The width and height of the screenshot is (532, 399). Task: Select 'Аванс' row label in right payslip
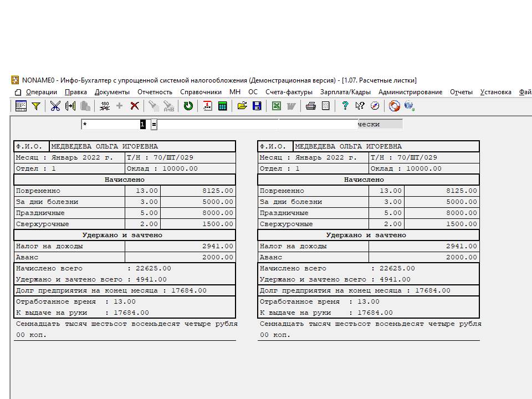click(271, 257)
